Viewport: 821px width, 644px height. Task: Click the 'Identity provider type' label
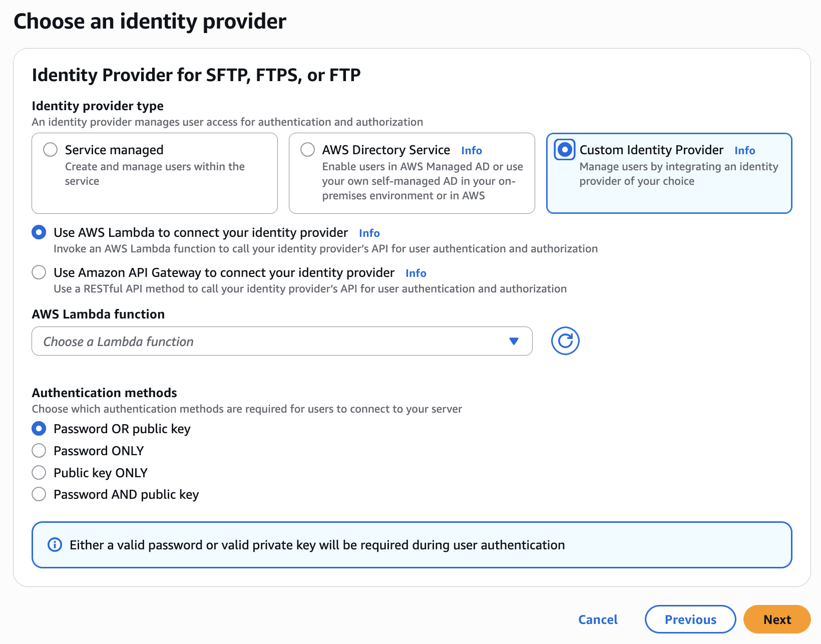(x=98, y=106)
